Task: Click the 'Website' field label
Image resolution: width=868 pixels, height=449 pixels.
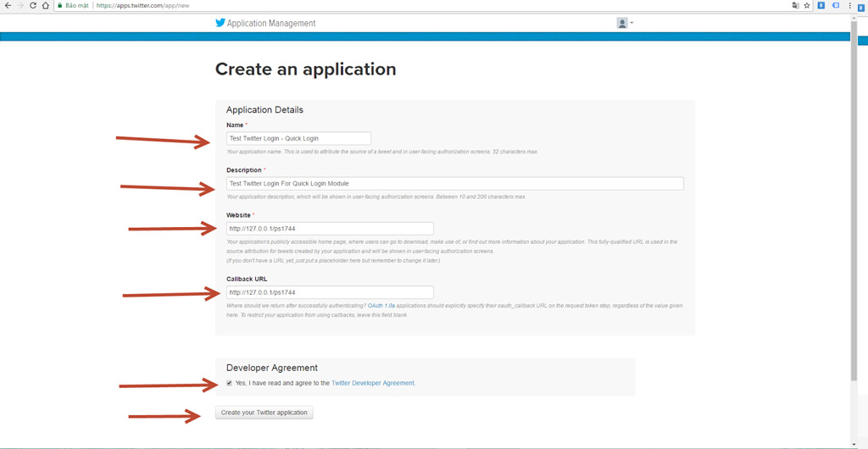Action: (238, 215)
